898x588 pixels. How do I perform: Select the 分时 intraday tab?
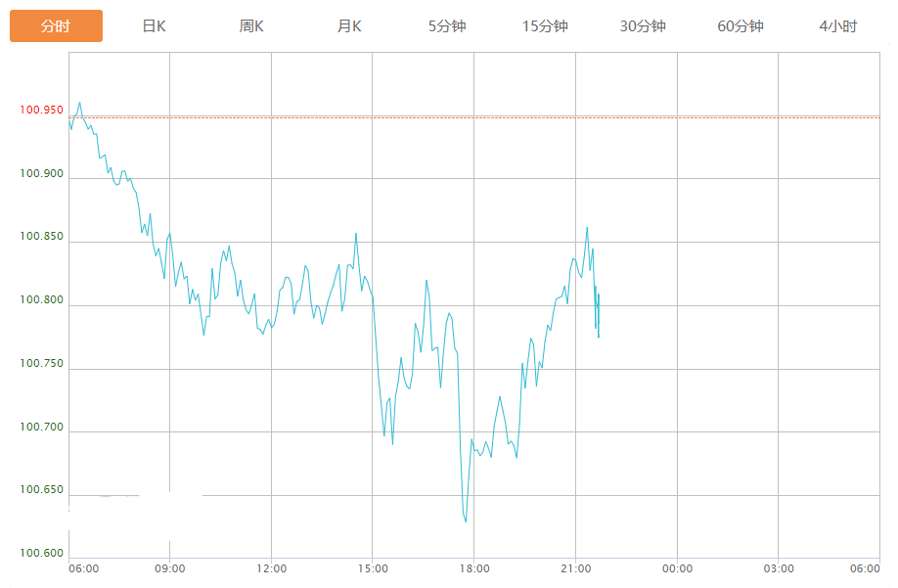(x=56, y=26)
